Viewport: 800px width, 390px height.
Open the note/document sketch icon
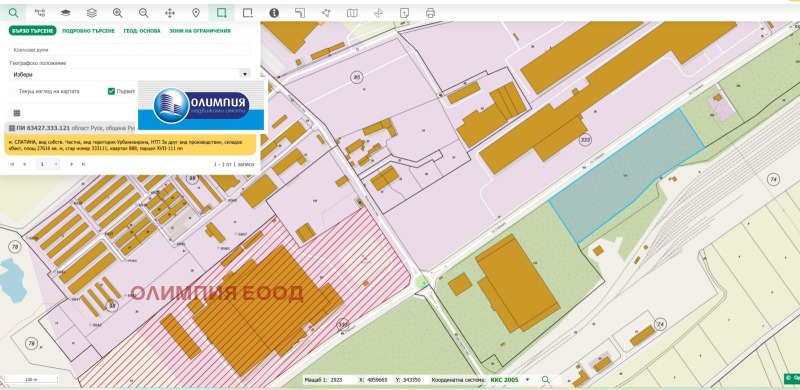404,13
